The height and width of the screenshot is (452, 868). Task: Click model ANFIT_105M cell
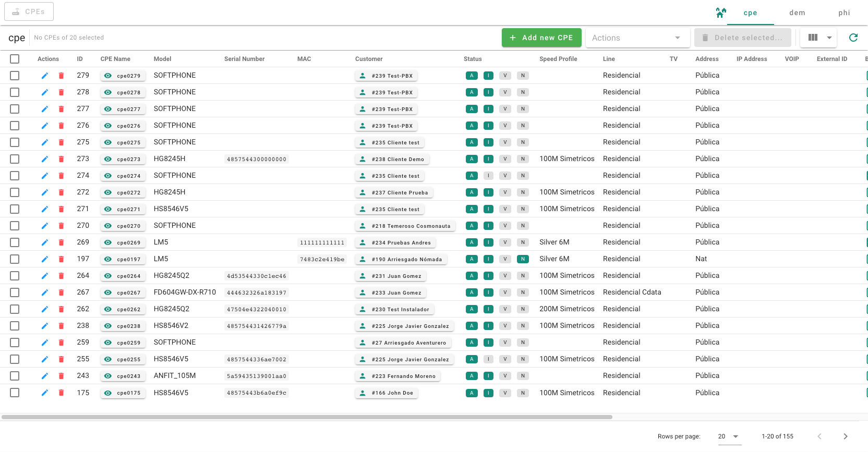(175, 376)
